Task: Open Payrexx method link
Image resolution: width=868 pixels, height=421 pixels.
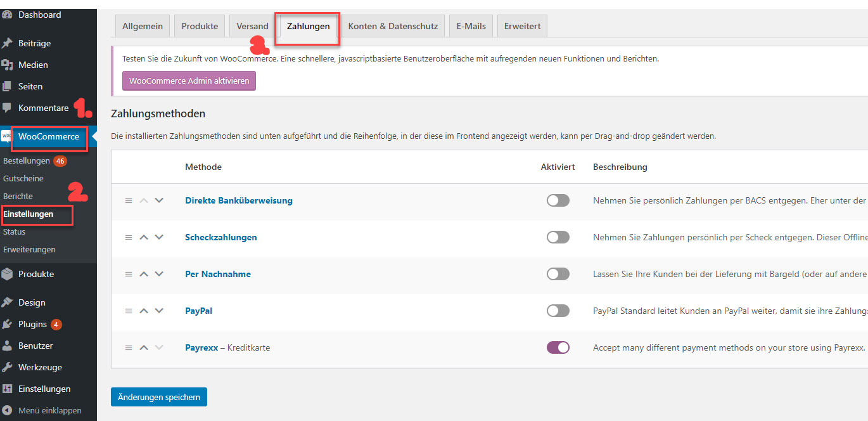Action: 201,347
